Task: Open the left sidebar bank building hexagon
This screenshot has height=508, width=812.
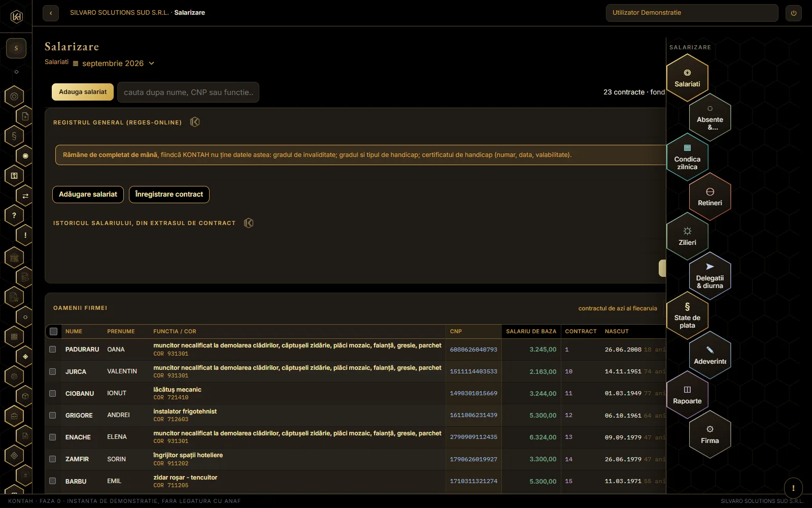Action: 14,258
